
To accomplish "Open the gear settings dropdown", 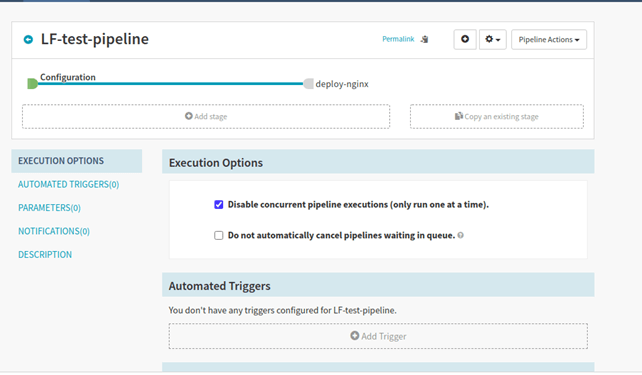I will coord(493,39).
